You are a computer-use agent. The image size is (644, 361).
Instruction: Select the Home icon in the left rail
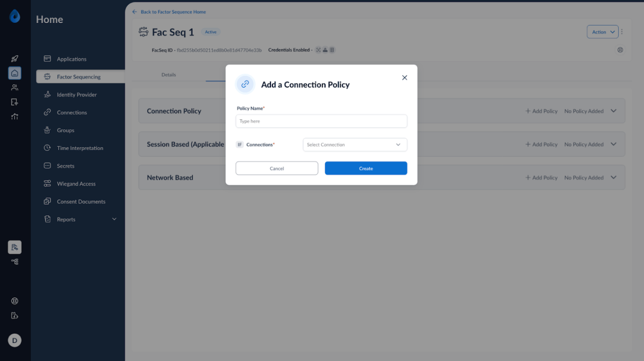pyautogui.click(x=15, y=73)
